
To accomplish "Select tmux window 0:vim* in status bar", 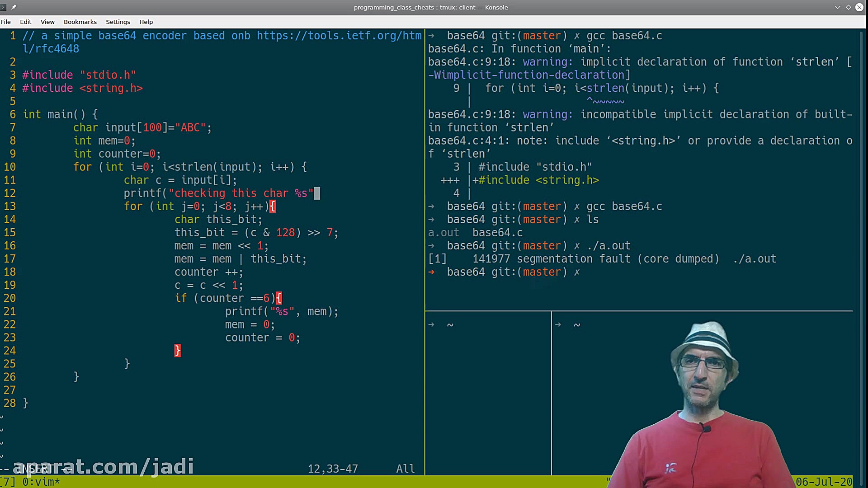I will click(x=41, y=482).
